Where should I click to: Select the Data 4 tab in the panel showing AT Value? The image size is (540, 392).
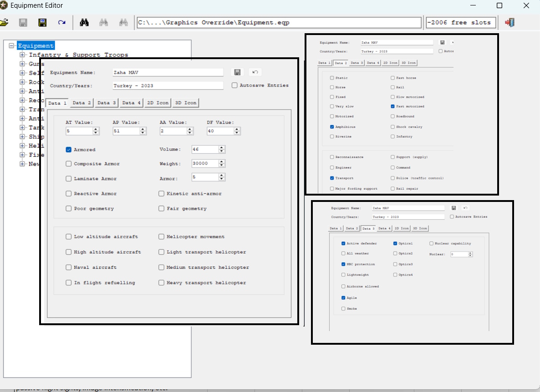click(x=131, y=103)
